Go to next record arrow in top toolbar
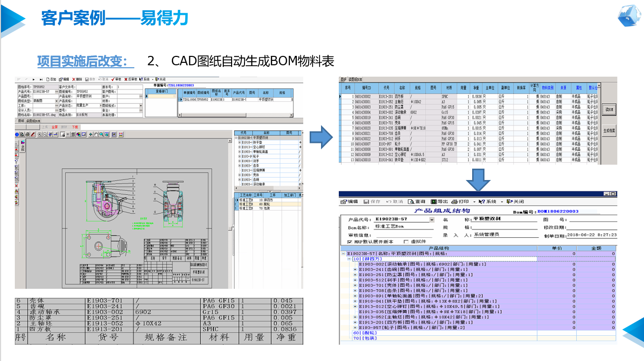The width and height of the screenshot is (644, 361). (34, 79)
